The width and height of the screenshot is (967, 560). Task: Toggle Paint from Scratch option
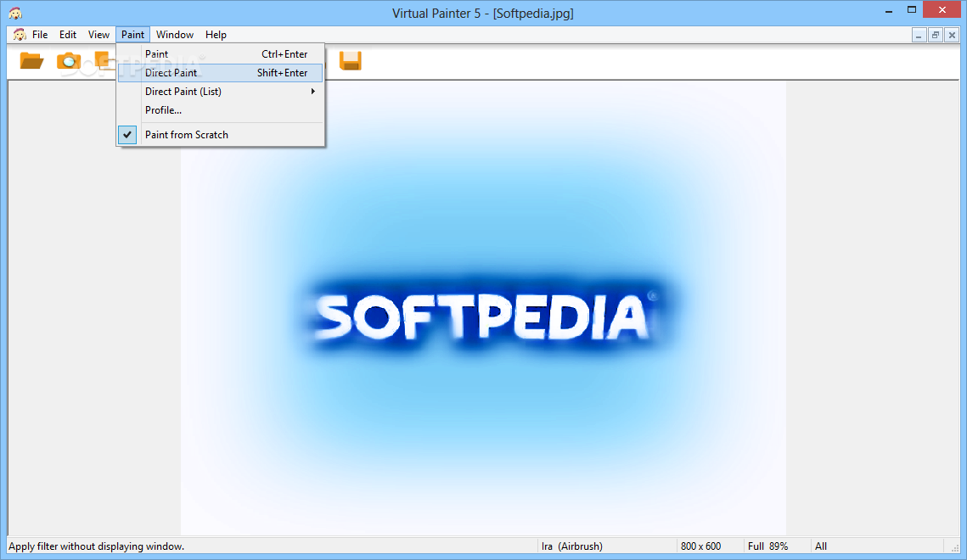click(221, 135)
